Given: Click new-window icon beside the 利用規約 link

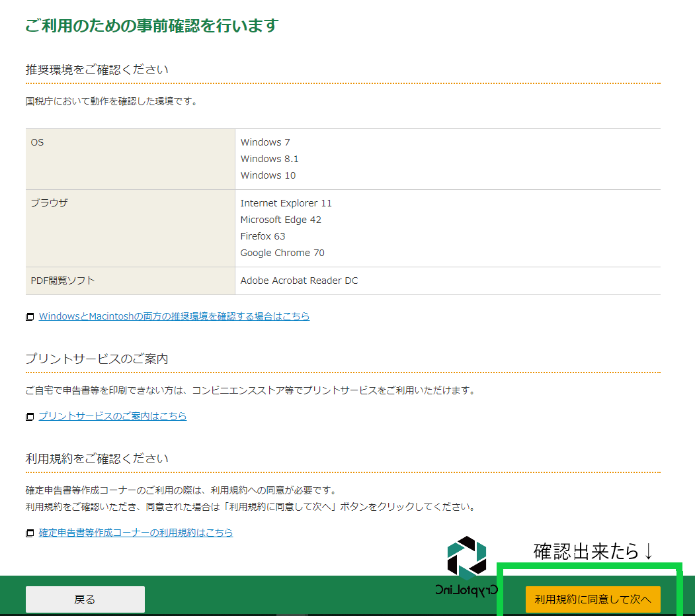Looking at the screenshot, I should pyautogui.click(x=30, y=533).
